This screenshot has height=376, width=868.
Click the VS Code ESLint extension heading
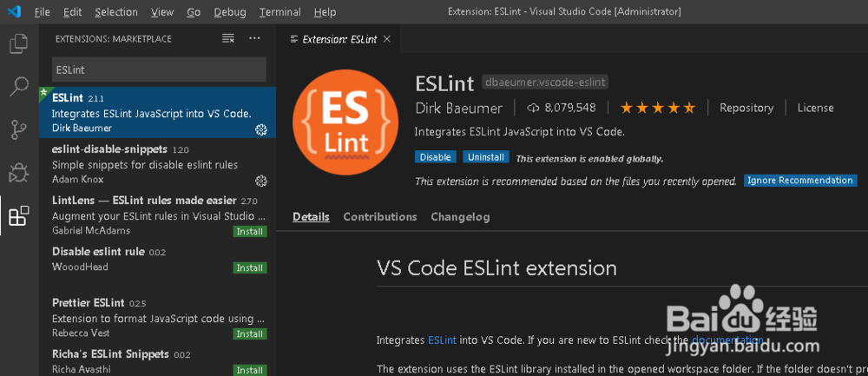tap(496, 268)
